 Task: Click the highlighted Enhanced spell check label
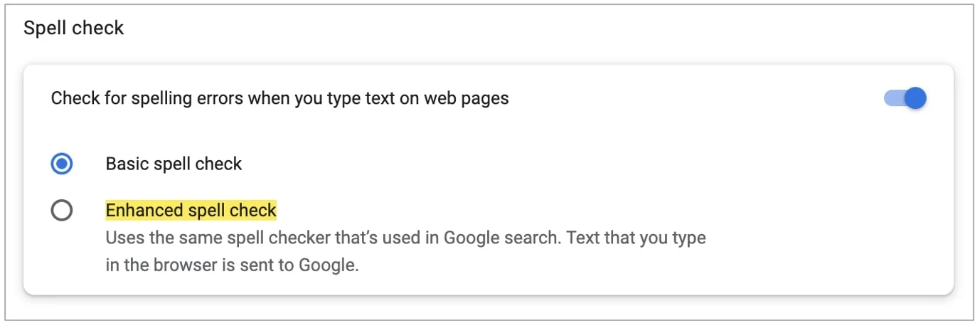tap(191, 211)
